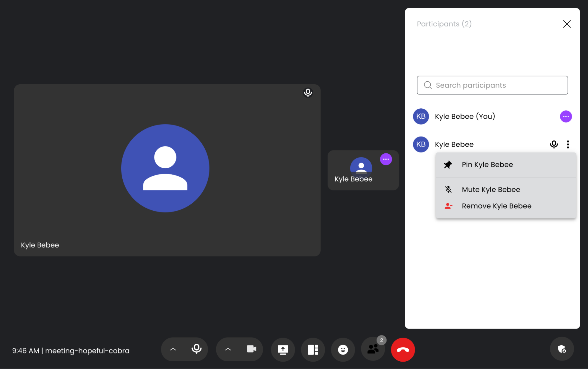Screen dimensions: 588x369
Task: Open the layout switcher icon
Action: (313, 350)
